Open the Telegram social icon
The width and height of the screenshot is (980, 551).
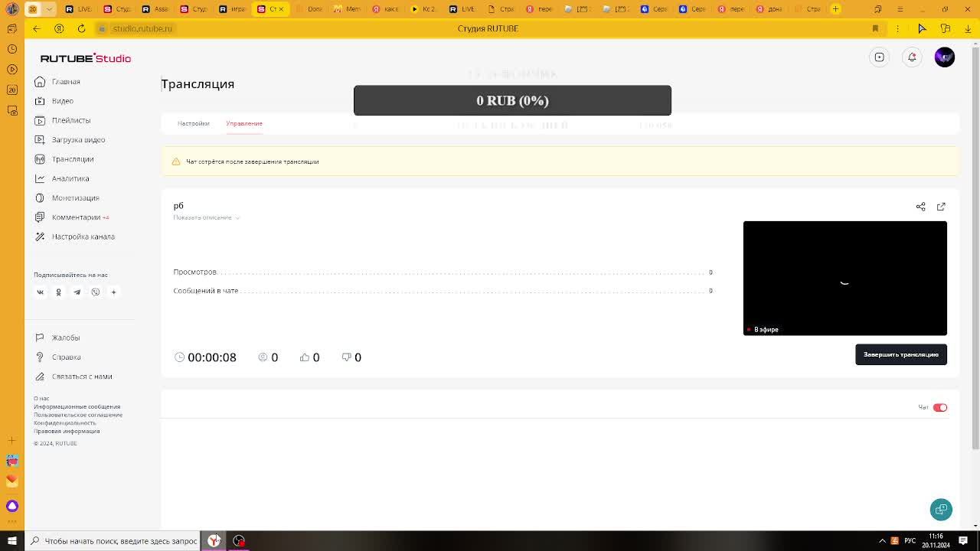click(77, 292)
